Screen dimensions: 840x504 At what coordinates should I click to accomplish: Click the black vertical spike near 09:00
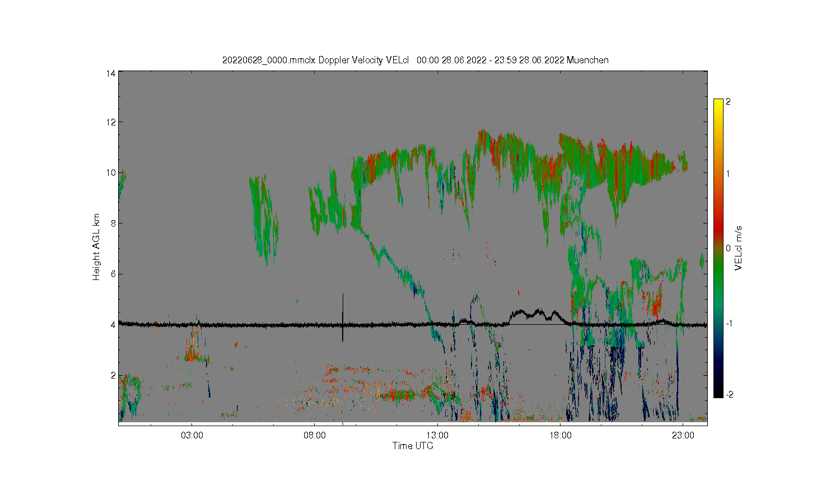pyautogui.click(x=343, y=317)
